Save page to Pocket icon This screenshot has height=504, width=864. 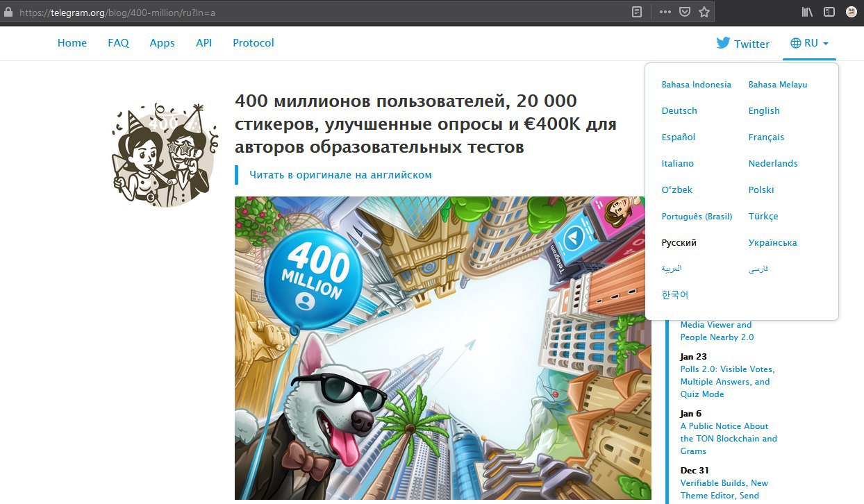pos(684,12)
